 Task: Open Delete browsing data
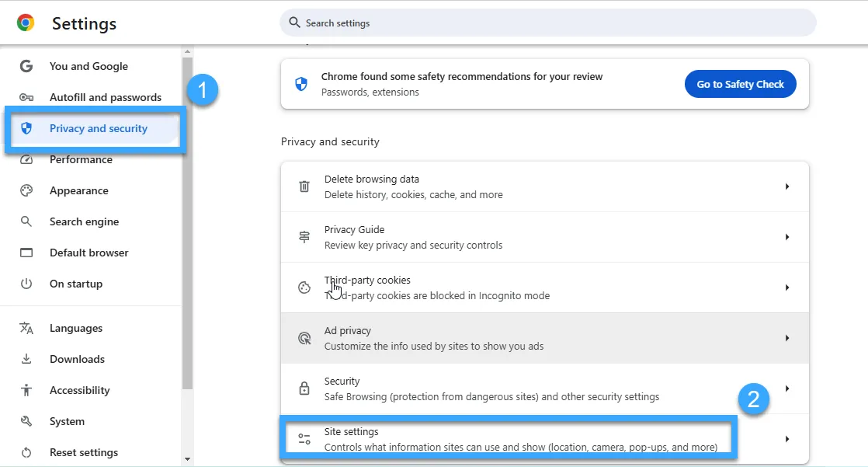(545, 186)
